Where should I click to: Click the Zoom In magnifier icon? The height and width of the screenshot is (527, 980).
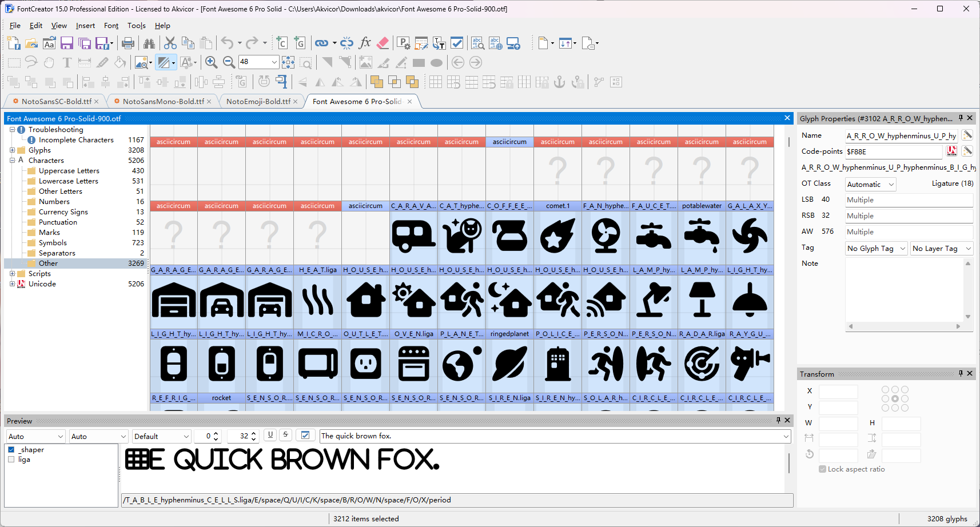pos(211,62)
